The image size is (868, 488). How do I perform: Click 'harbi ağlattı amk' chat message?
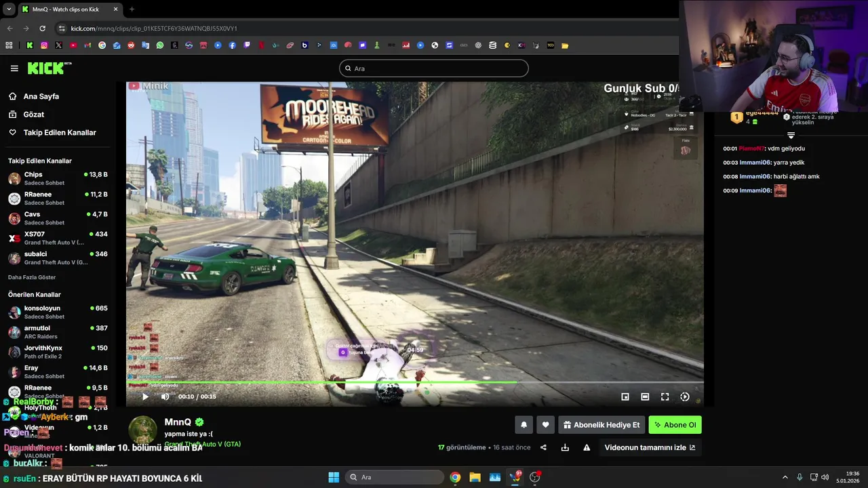[x=797, y=177]
